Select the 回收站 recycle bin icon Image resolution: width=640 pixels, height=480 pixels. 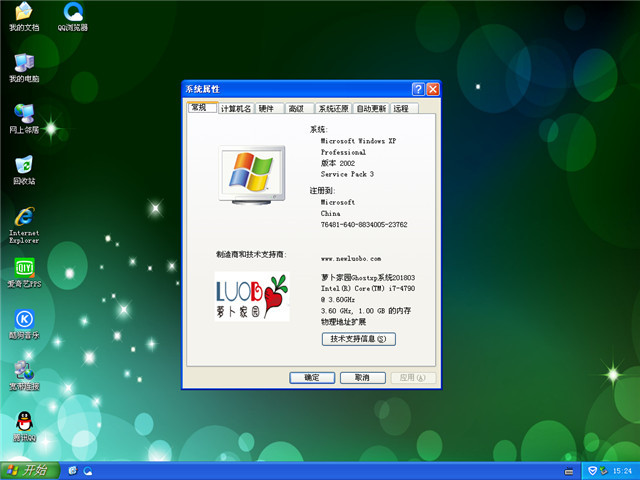coord(24,170)
